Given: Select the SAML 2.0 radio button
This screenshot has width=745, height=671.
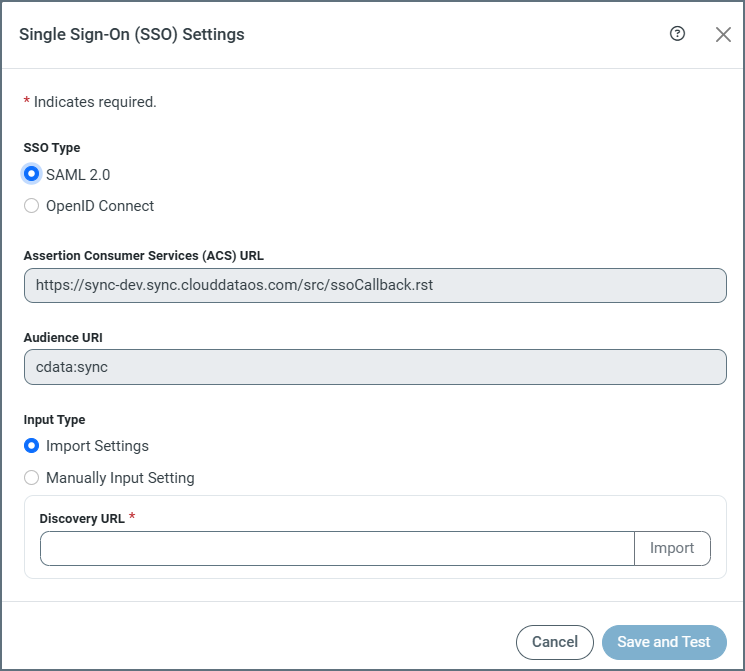Looking at the screenshot, I should tap(32, 174).
